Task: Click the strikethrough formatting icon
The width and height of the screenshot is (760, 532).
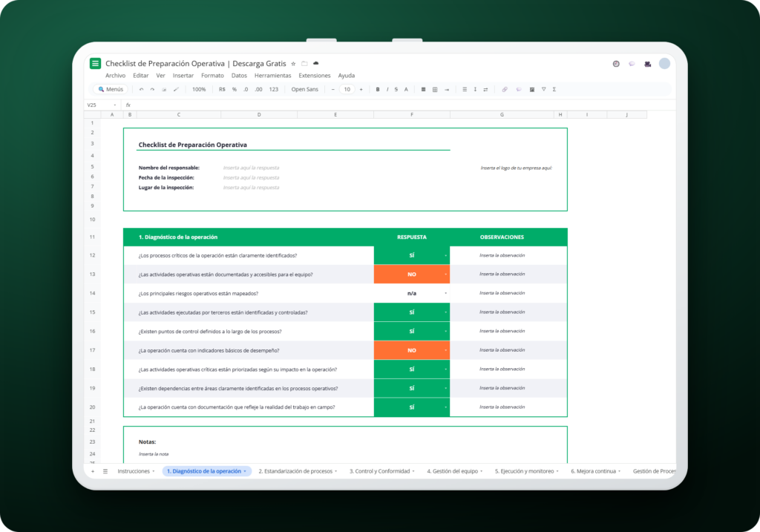Action: tap(396, 90)
